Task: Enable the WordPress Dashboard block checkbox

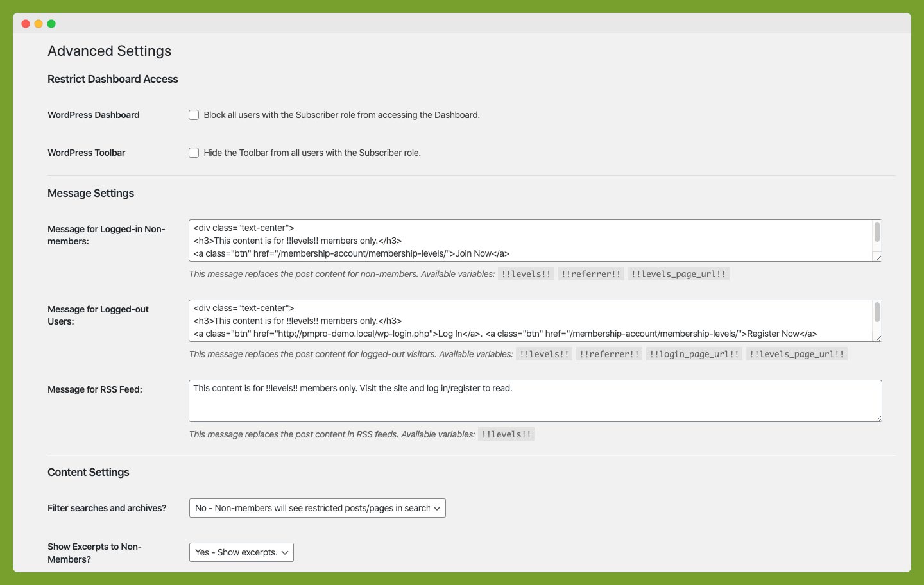Action: tap(194, 115)
